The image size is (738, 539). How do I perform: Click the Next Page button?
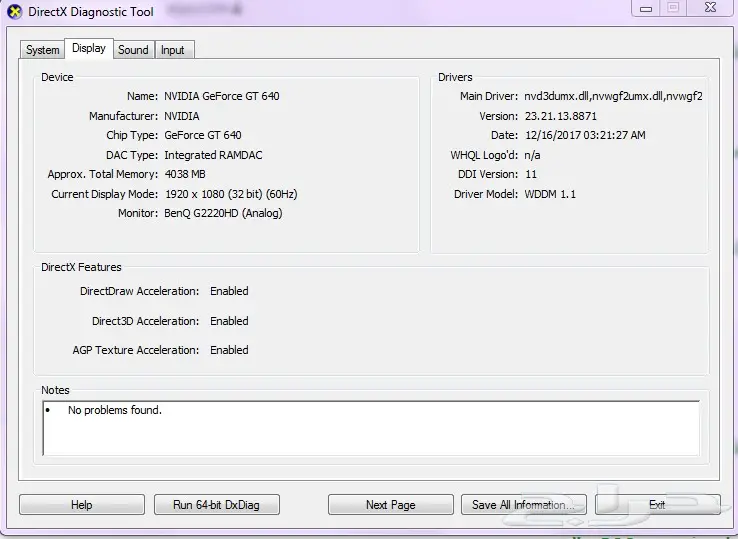coord(390,505)
